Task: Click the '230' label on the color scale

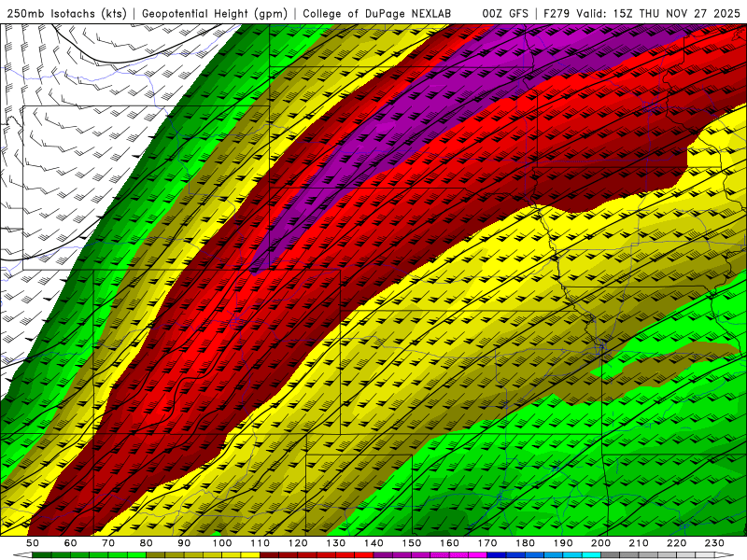Action: (714, 543)
